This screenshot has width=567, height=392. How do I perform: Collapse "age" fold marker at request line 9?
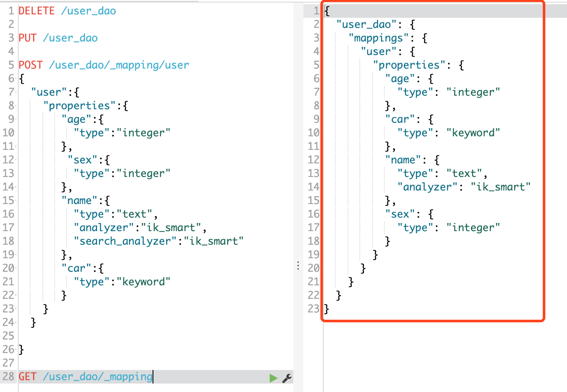click(x=16, y=119)
